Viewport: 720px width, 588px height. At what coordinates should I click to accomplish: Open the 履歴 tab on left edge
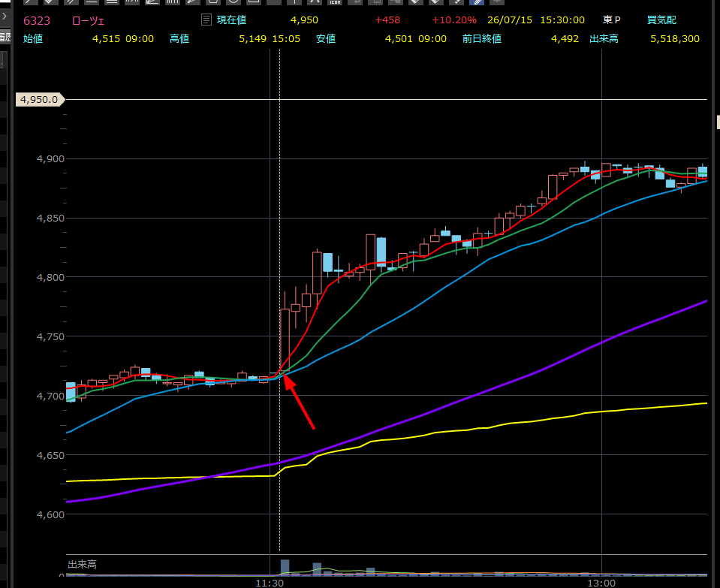[x=5, y=37]
